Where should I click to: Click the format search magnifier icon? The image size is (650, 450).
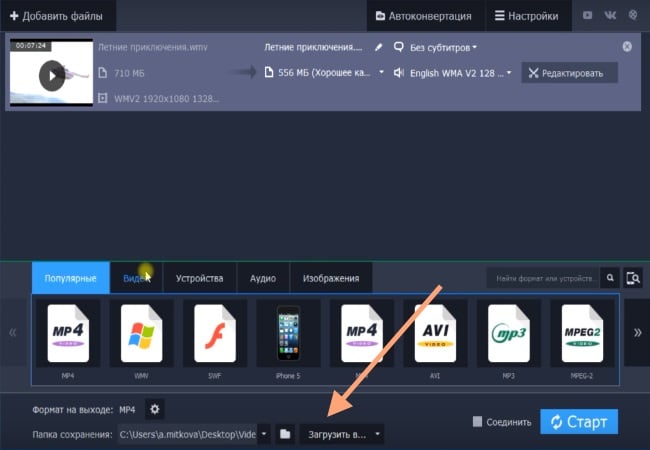[x=610, y=278]
